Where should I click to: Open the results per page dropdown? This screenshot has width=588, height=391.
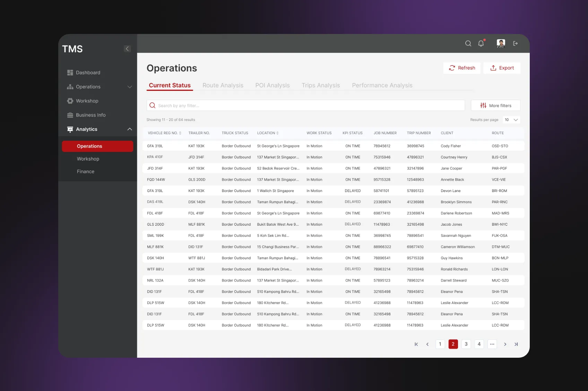pos(511,120)
